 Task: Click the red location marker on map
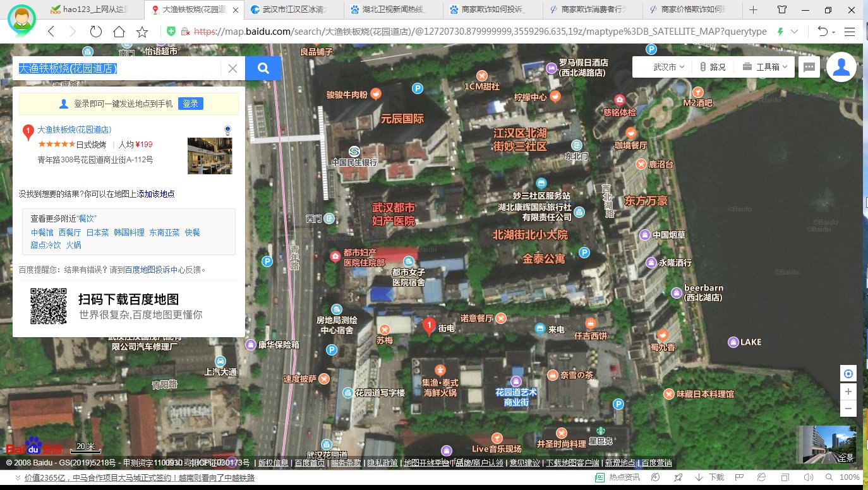click(429, 327)
